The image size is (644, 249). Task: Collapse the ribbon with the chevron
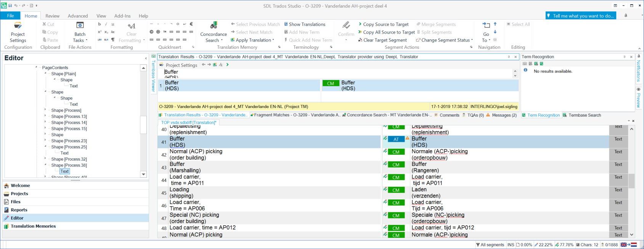[x=639, y=48]
